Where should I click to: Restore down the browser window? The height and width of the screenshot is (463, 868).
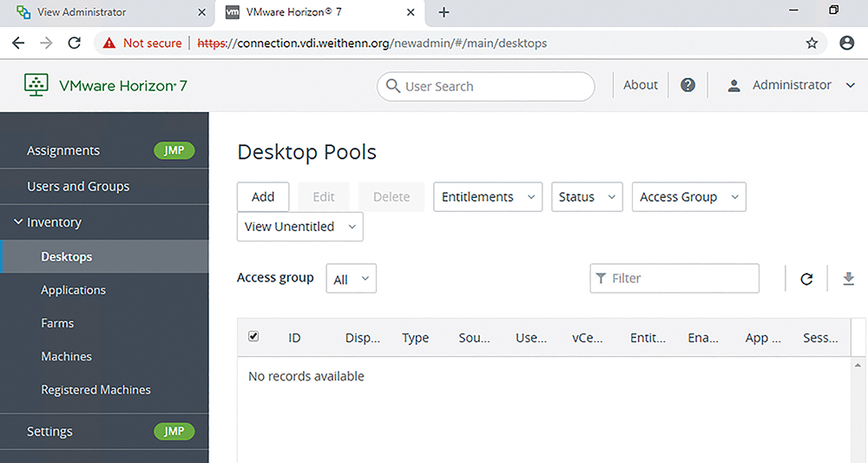[833, 10]
